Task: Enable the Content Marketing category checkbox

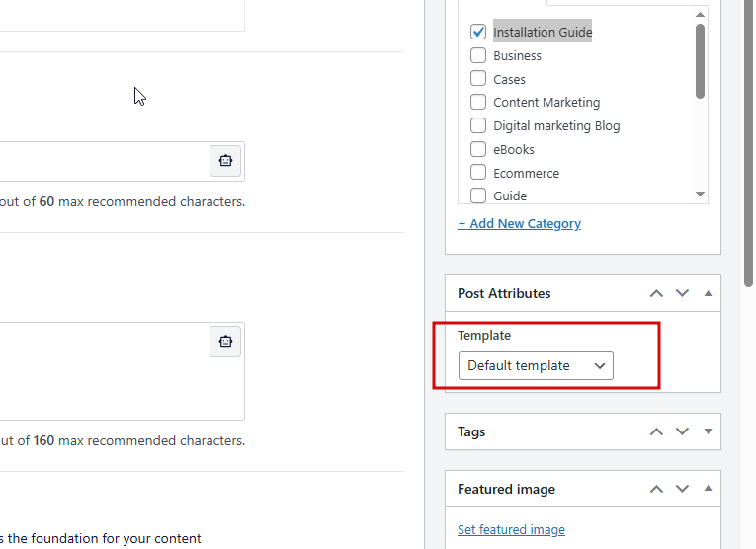Action: point(478,103)
